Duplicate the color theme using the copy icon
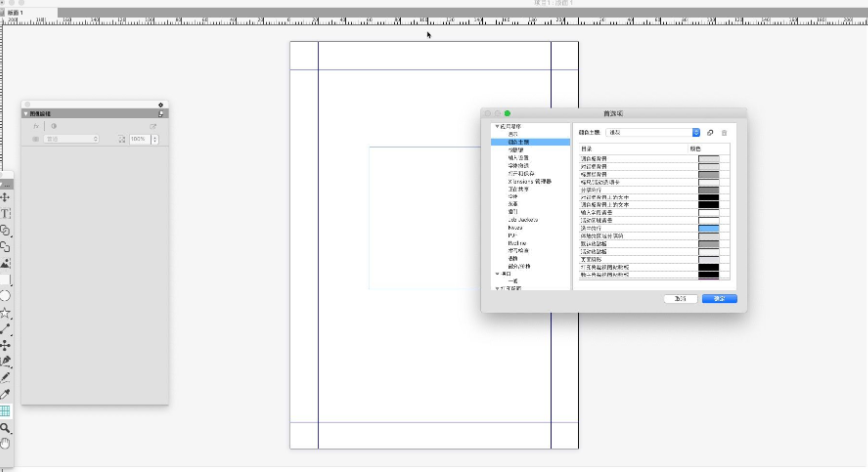Viewport: 868px width, 472px height. pos(710,132)
